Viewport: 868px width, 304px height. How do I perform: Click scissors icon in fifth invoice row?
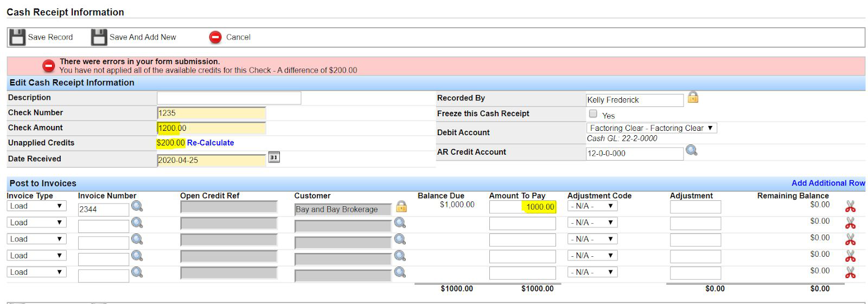pyautogui.click(x=850, y=273)
